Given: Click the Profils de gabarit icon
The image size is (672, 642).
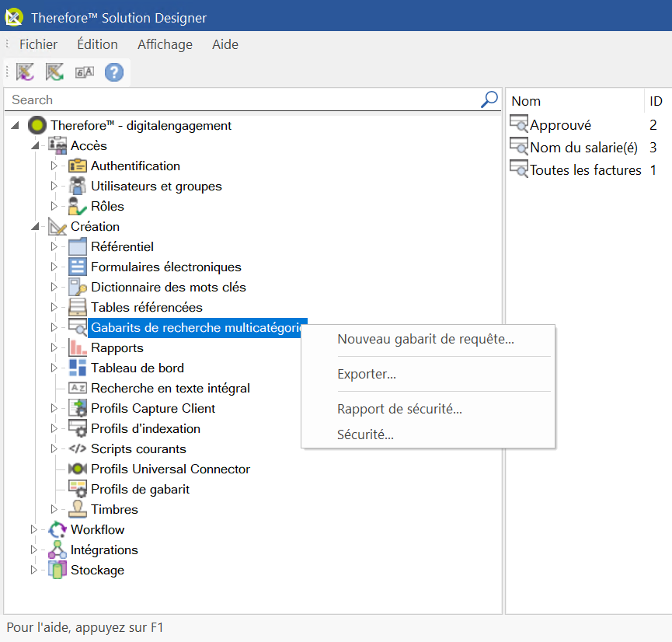Looking at the screenshot, I should (78, 489).
